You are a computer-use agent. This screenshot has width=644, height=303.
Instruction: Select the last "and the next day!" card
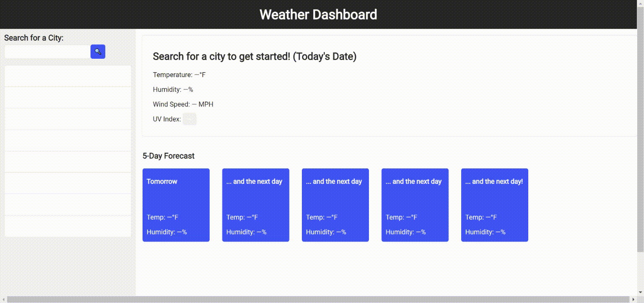tap(495, 205)
